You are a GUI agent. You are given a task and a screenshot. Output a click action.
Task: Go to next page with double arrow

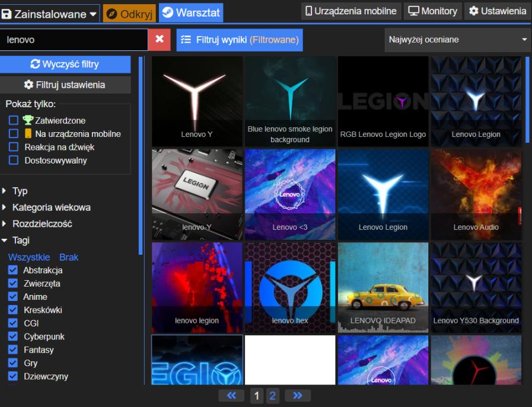pos(298,396)
